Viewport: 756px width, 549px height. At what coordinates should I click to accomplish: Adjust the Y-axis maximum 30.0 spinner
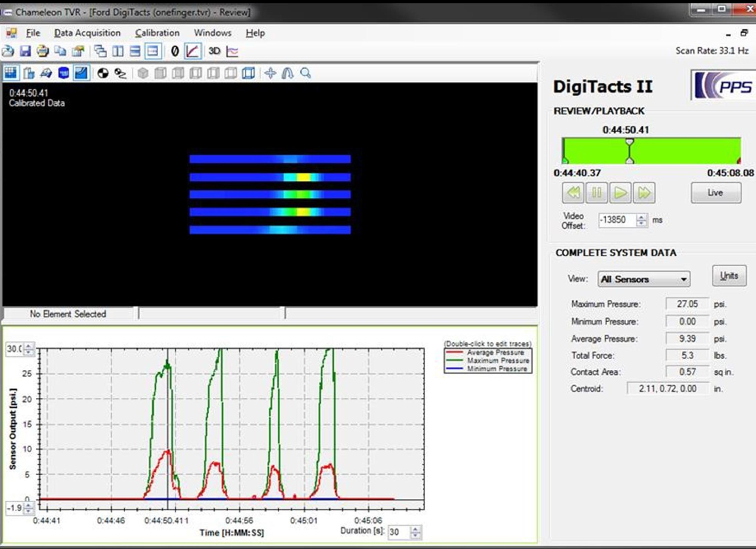coord(29,349)
